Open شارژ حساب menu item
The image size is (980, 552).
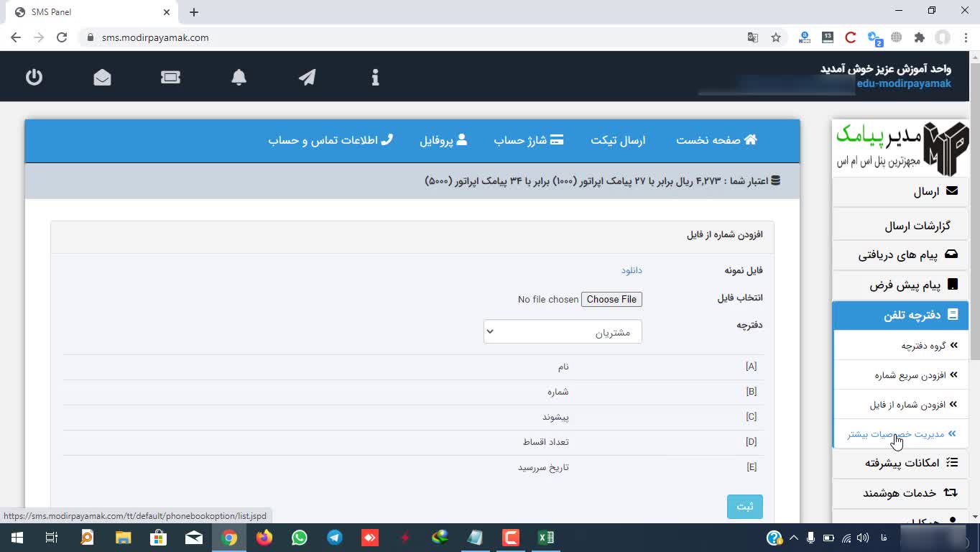528,140
